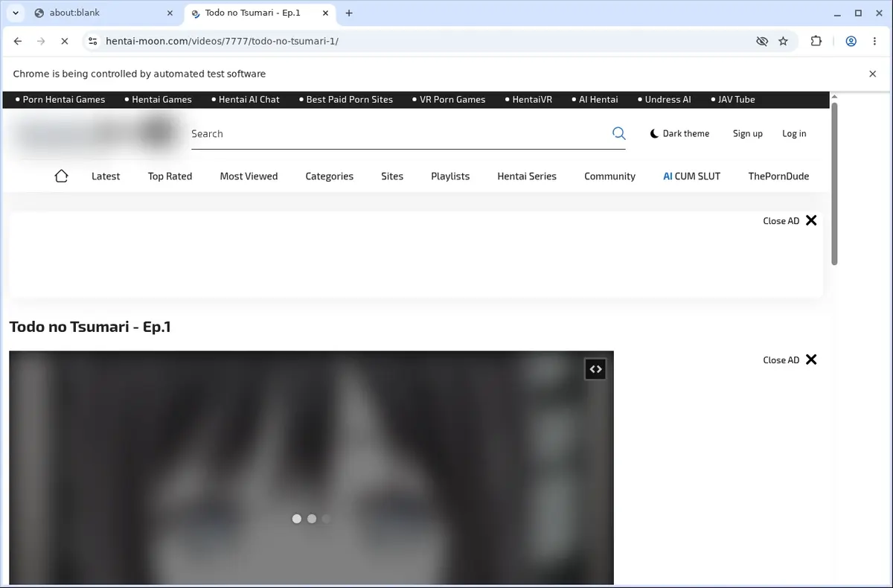Click the scrollbar up arrow

pyautogui.click(x=834, y=97)
